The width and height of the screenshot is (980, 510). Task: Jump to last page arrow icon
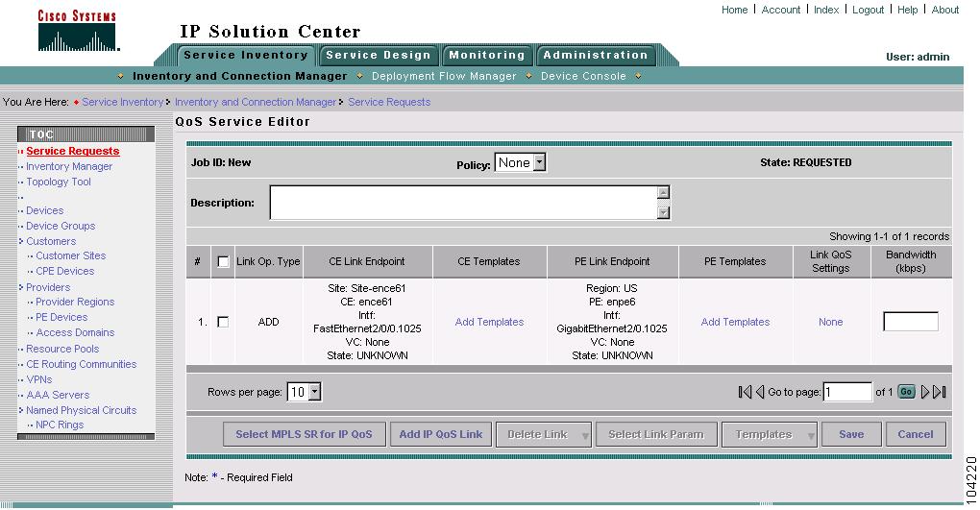point(940,392)
